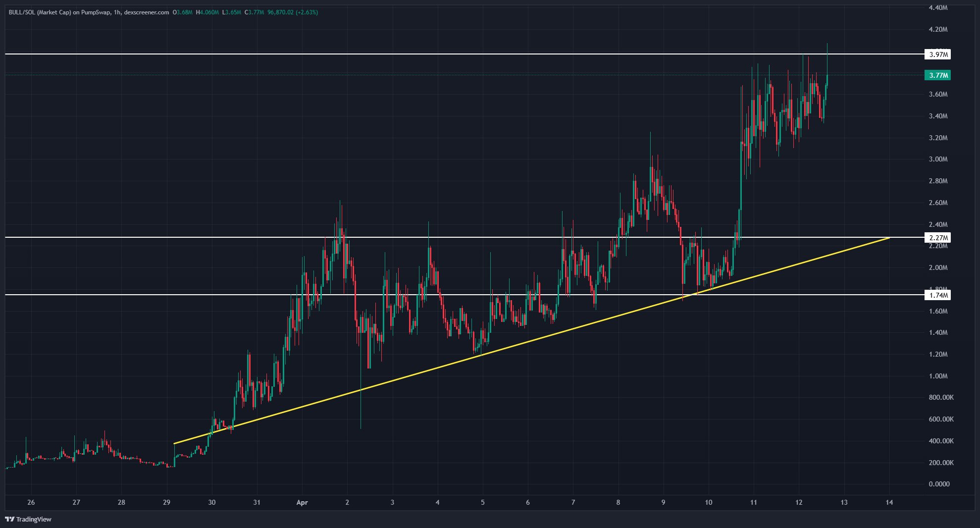Click the date label 10 on time axis
Viewport: 980px width, 528px height.
coord(709,502)
